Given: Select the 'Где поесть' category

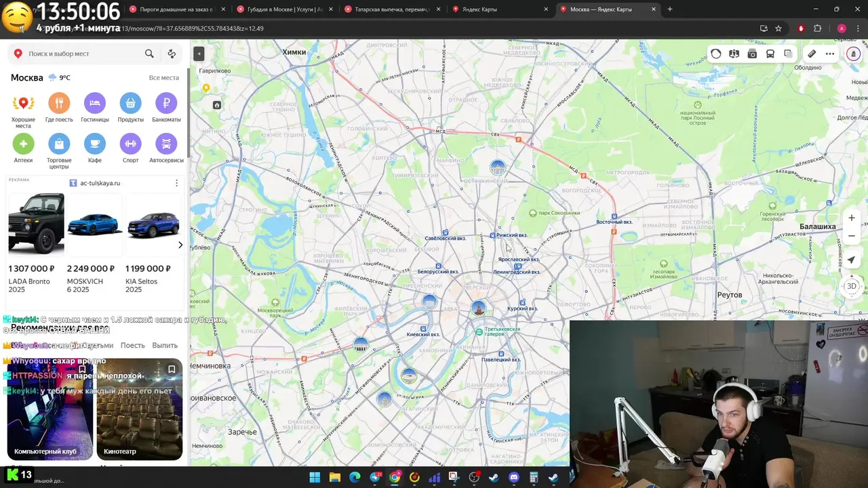Looking at the screenshot, I should tap(59, 108).
